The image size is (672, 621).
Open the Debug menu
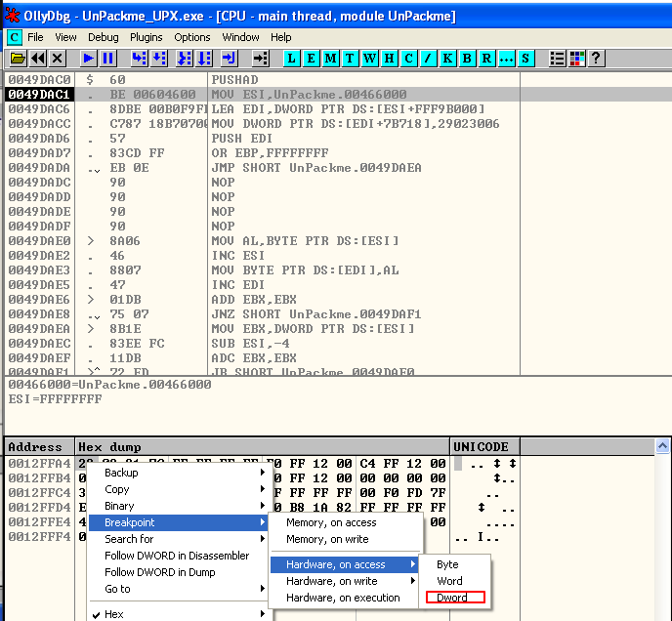pos(104,38)
